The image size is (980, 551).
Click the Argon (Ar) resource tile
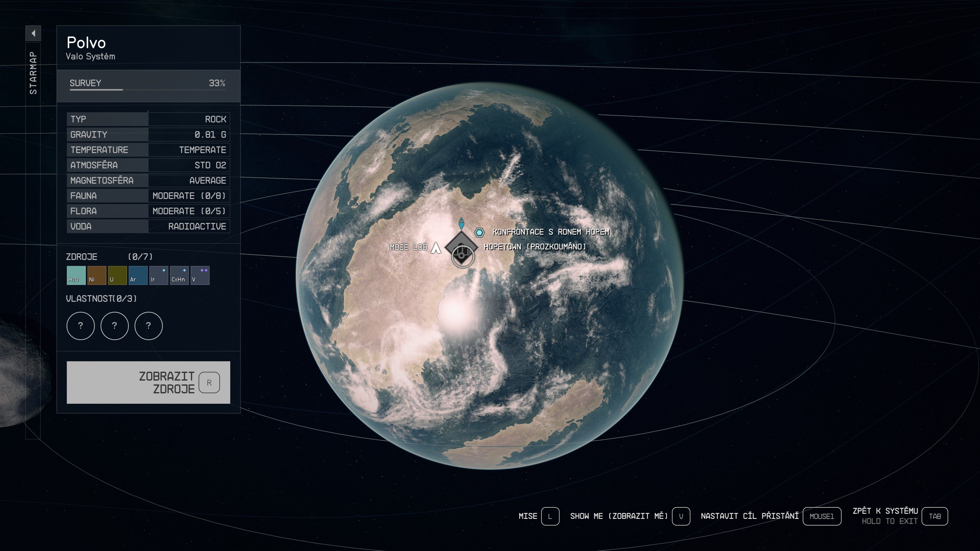click(138, 275)
